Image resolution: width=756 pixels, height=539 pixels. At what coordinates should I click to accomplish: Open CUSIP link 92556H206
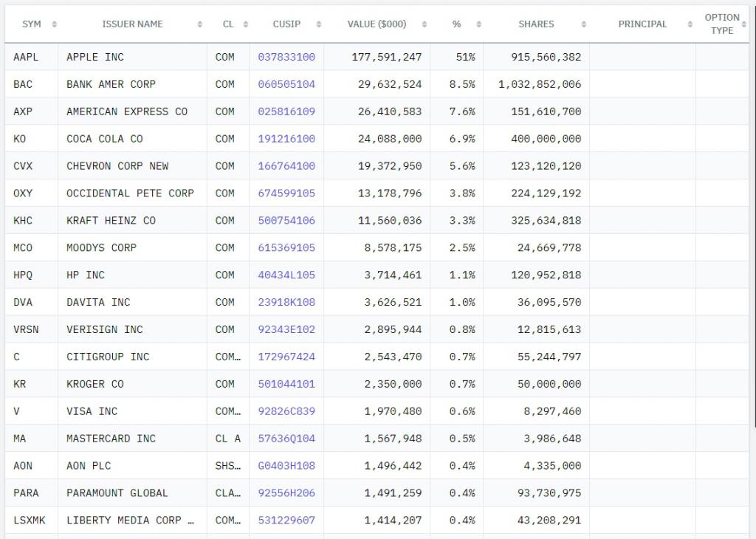(286, 493)
